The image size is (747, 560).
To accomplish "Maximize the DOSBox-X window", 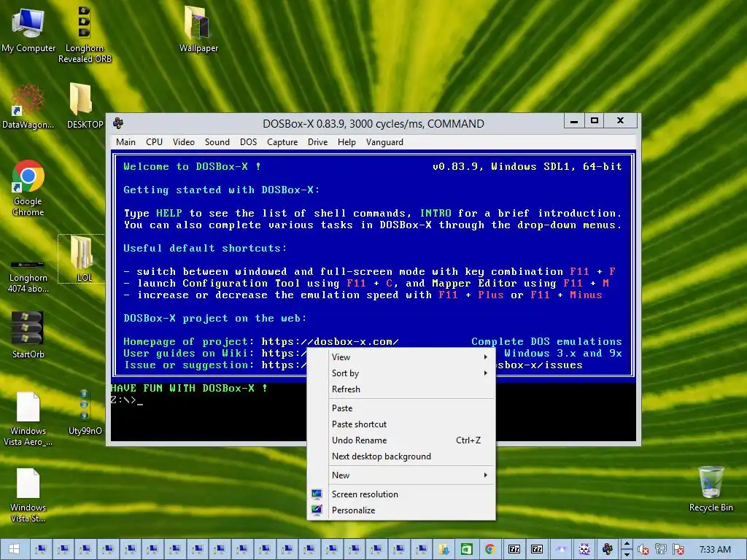I will click(594, 121).
